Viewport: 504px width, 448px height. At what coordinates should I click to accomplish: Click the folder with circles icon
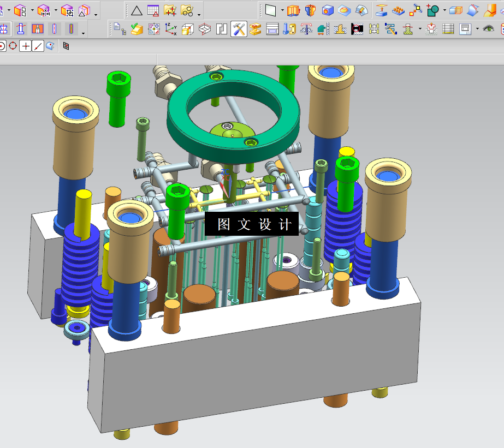187,10
